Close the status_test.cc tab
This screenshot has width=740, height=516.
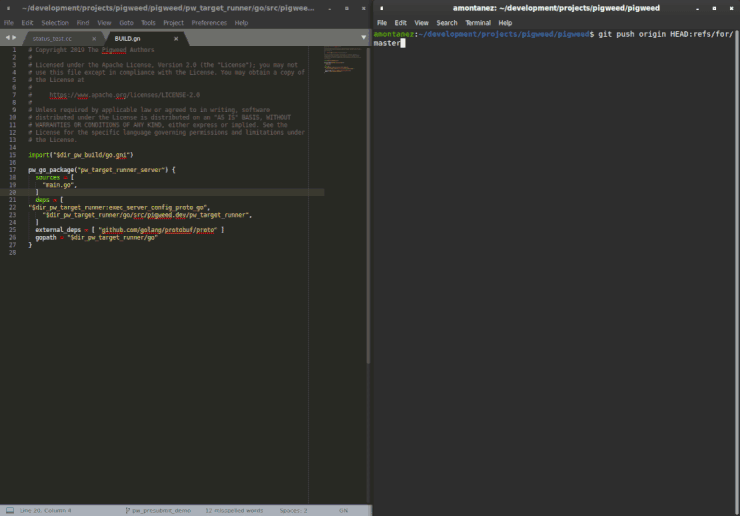(95, 38)
